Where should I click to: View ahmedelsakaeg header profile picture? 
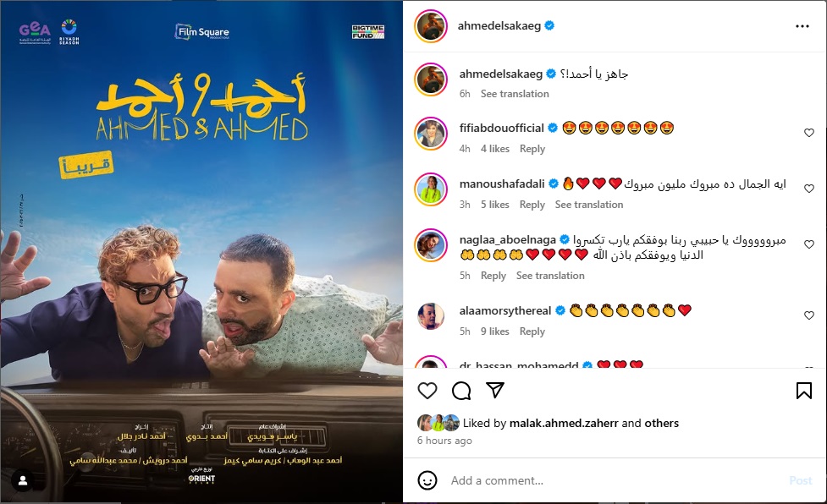[431, 26]
